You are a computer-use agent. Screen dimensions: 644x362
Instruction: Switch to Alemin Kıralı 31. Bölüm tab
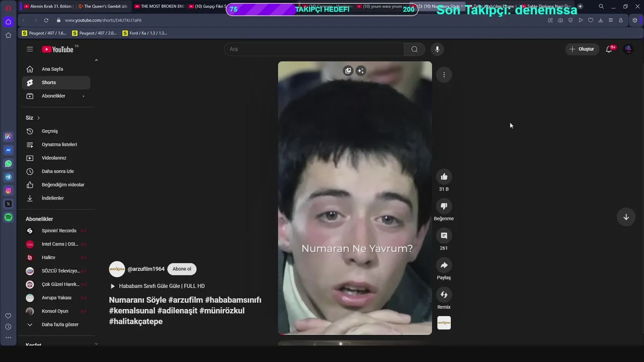(49, 7)
